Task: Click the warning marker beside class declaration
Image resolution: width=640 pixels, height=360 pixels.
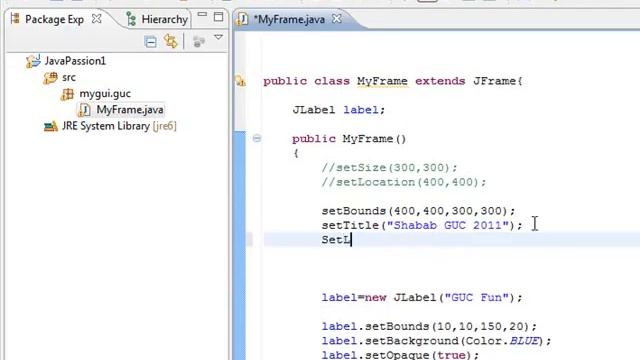Action: pos(240,81)
